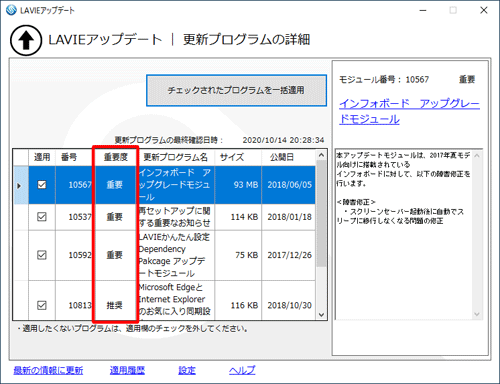Sort by the 重要度 column header
Screen dimensions: 500x384
[116, 157]
